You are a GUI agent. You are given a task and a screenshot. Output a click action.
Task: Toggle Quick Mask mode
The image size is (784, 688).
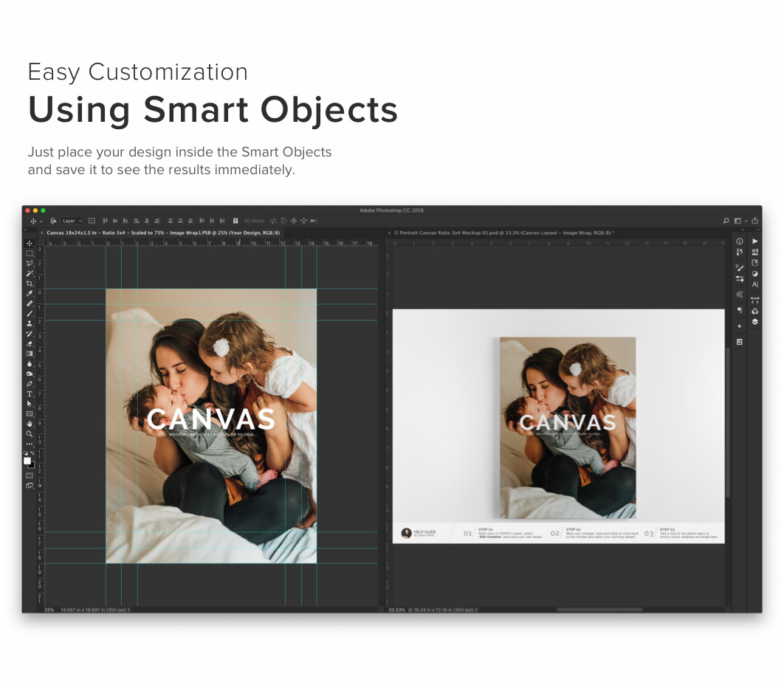(30, 475)
